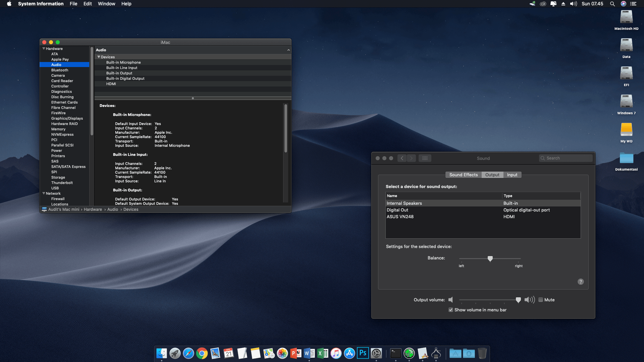The image size is (644, 362).
Task: Select USB in the Hardware sidebar
Action: [64, 188]
